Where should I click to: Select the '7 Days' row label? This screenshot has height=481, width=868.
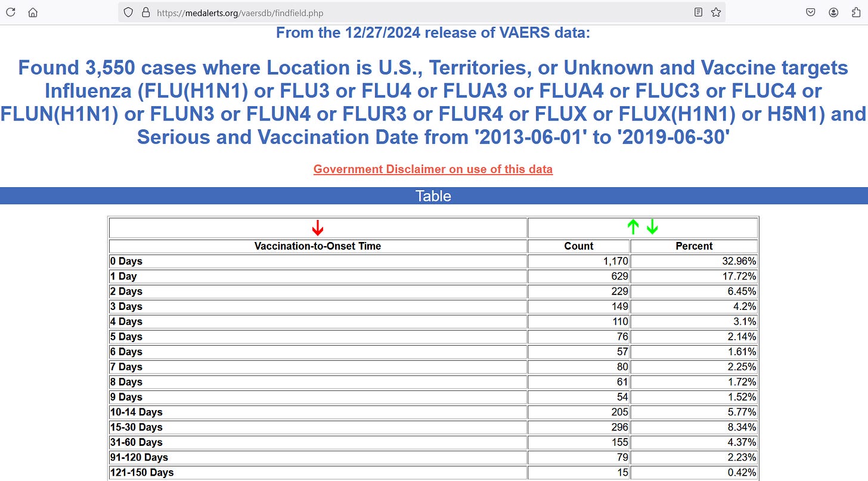126,367
